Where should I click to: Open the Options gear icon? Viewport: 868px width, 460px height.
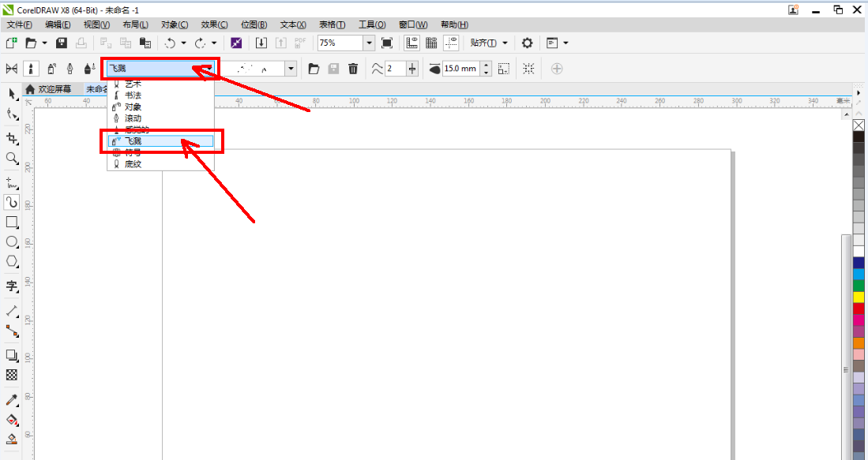(527, 43)
